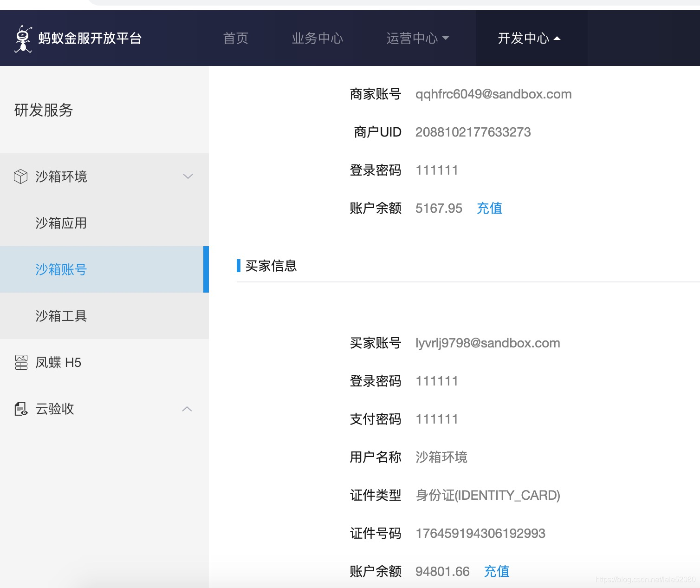Click the ID number 176459194306192993
The height and width of the screenshot is (588, 700).
[480, 533]
